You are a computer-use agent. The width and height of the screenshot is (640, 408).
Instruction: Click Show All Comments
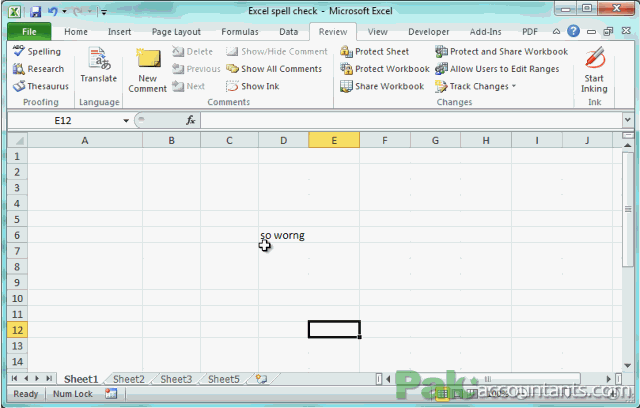(x=274, y=69)
